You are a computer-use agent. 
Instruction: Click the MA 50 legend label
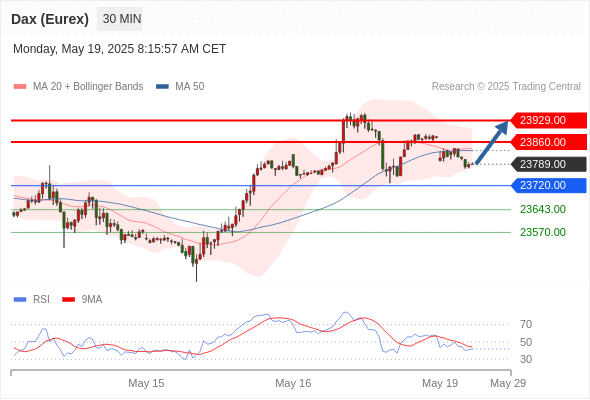(x=190, y=87)
